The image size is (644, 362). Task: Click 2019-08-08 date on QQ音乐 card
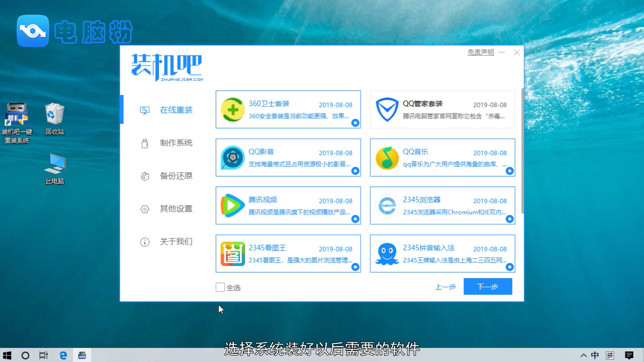point(490,153)
